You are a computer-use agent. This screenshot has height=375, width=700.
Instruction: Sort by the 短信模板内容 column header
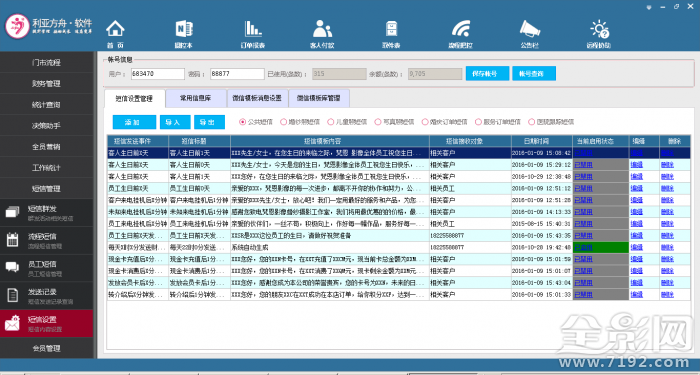point(330,141)
